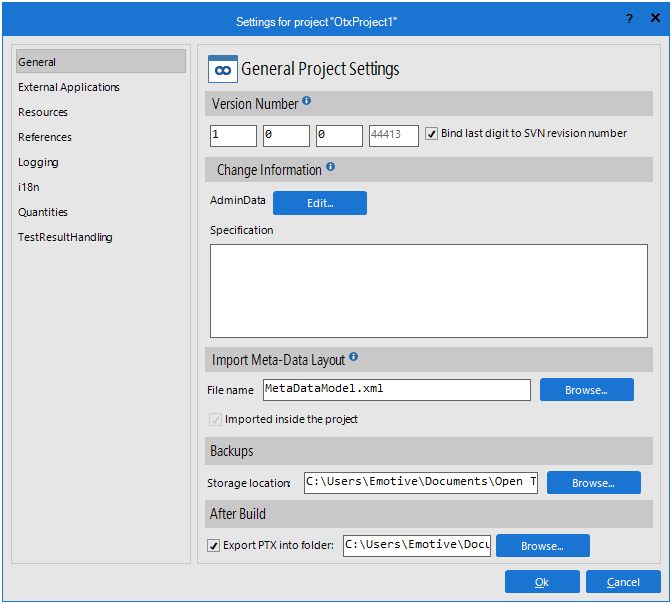The height and width of the screenshot is (604, 672).
Task: Click the Export PTX folder path field
Action: (x=417, y=546)
